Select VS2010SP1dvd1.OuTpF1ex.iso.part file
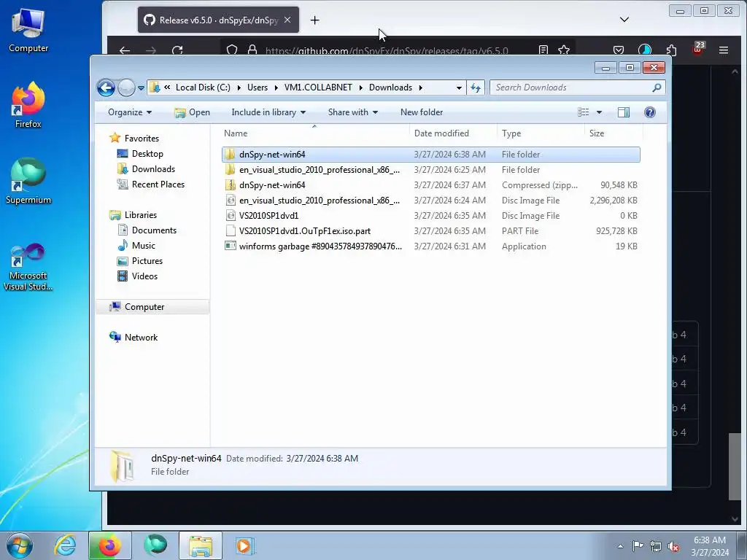The image size is (747, 560). (430, 231)
